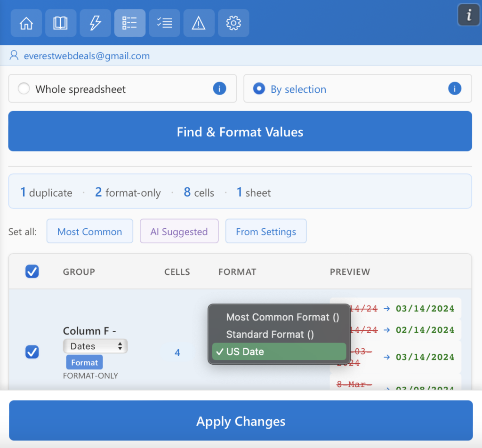Click info icon beside By selection

(x=454, y=88)
